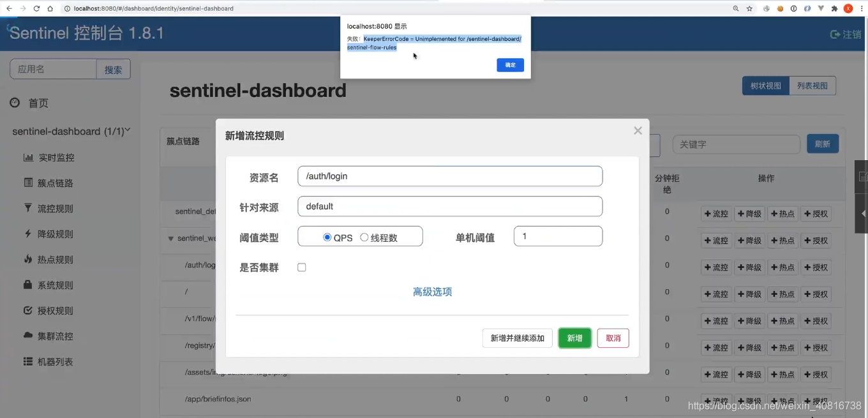This screenshot has height=418, width=868.
Task: Collapse the sentinel_we tree node triangle
Action: coord(170,239)
